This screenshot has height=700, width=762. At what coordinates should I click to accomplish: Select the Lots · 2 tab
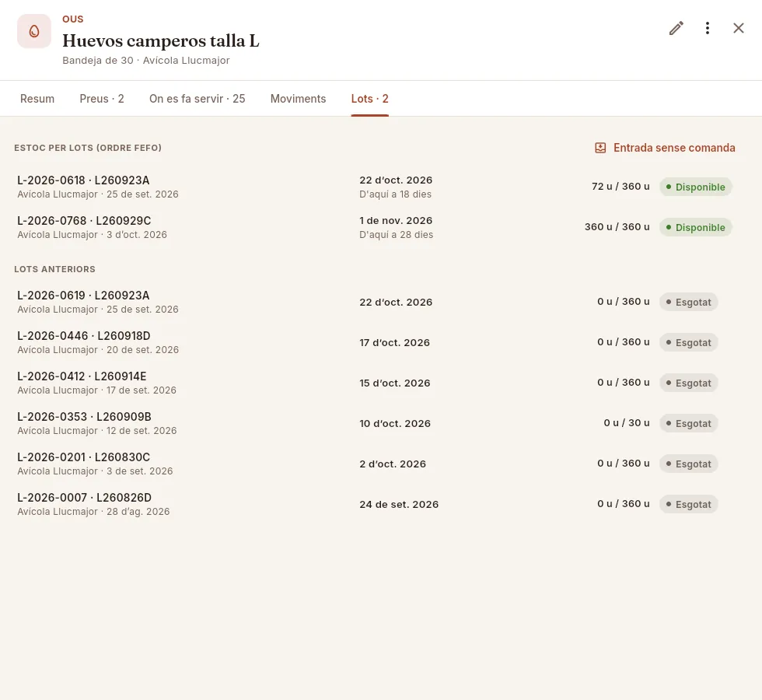tap(370, 99)
